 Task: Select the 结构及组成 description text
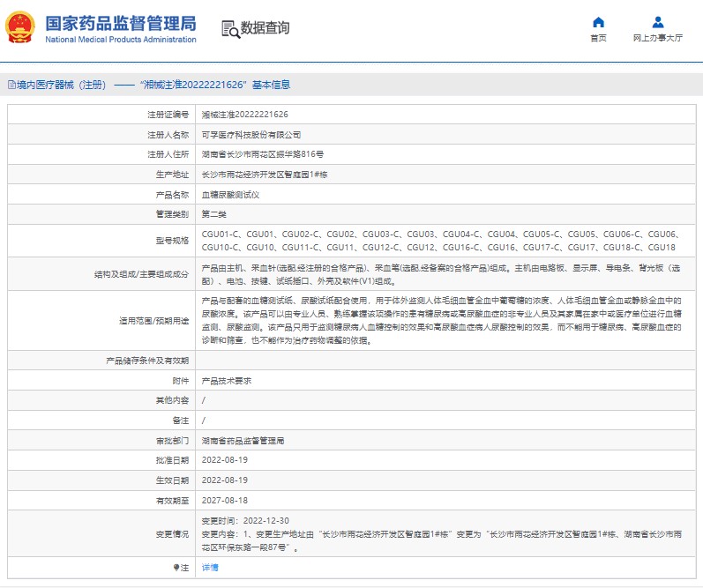point(441,274)
